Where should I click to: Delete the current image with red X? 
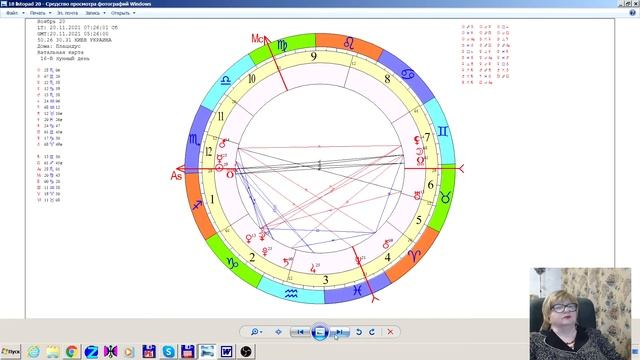(390, 332)
